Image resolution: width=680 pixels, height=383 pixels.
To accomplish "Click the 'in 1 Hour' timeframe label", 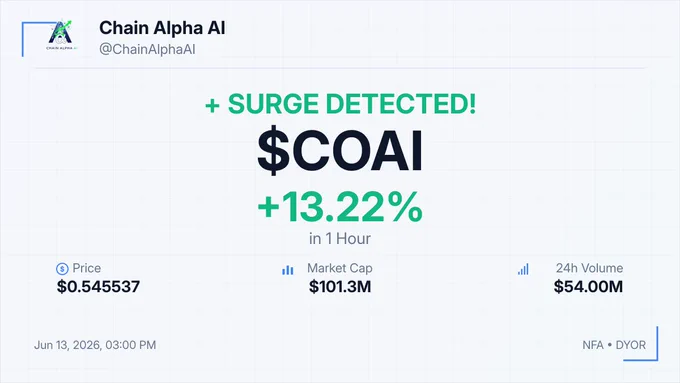I will 340,239.
